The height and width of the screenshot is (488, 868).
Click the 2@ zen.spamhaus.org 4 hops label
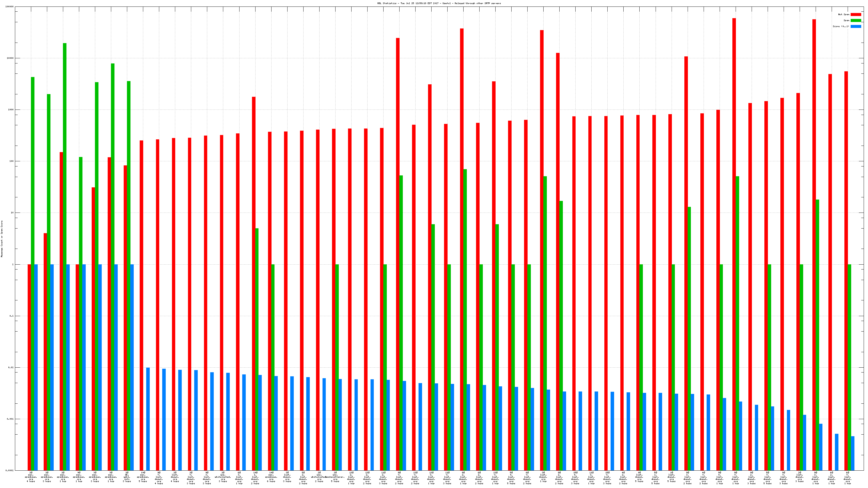click(x=31, y=477)
